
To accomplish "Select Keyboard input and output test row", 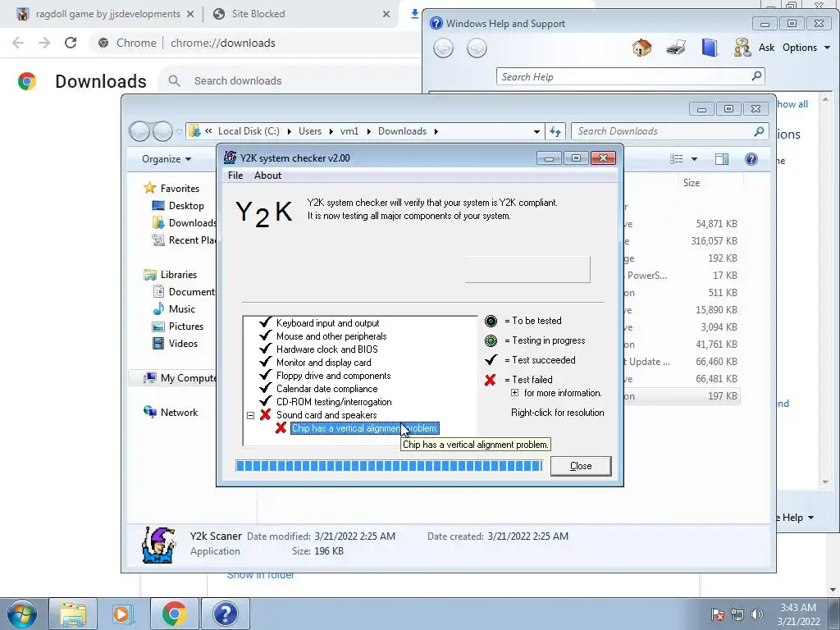I will (327, 323).
